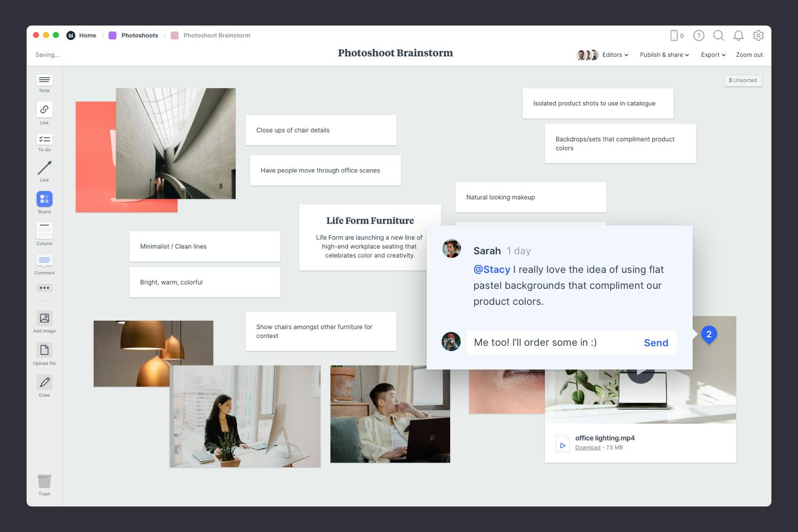Download the office lighting.mp4 file

[587, 447]
